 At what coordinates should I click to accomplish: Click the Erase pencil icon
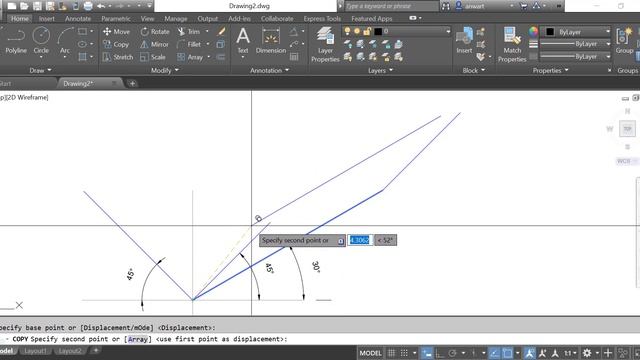point(221,31)
